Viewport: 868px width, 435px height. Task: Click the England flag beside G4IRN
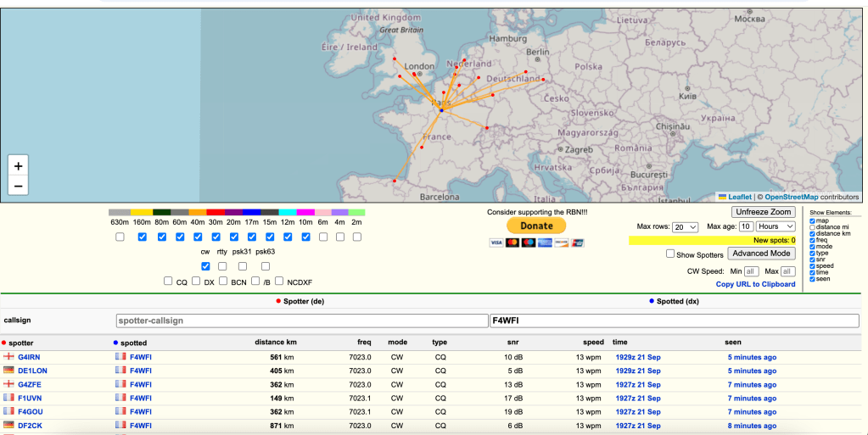click(x=9, y=357)
